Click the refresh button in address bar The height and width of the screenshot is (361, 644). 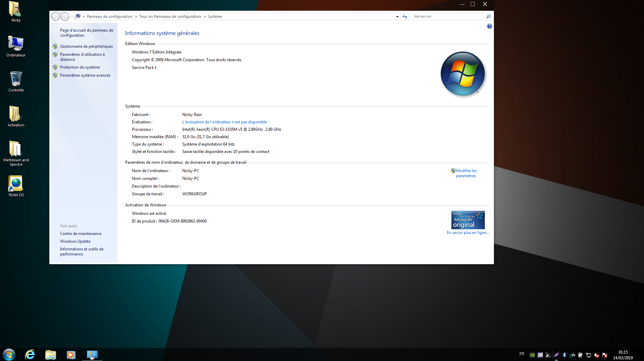pyautogui.click(x=405, y=16)
